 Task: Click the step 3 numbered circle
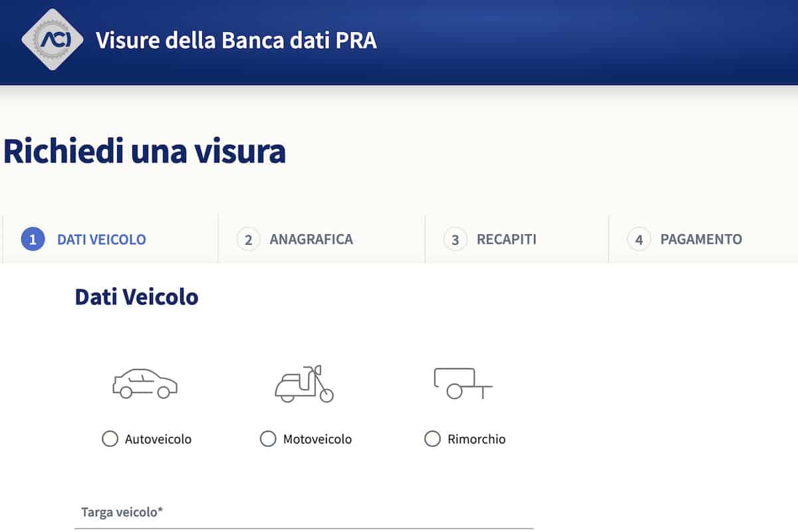(x=455, y=239)
